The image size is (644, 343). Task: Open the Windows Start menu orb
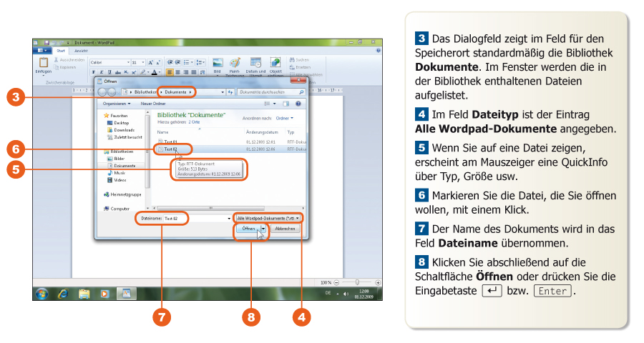[x=43, y=293]
